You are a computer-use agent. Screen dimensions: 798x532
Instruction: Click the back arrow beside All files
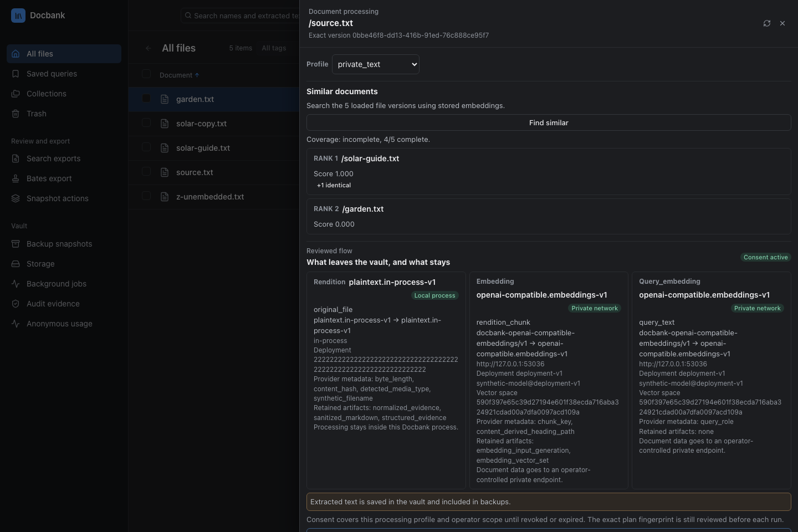(148, 48)
